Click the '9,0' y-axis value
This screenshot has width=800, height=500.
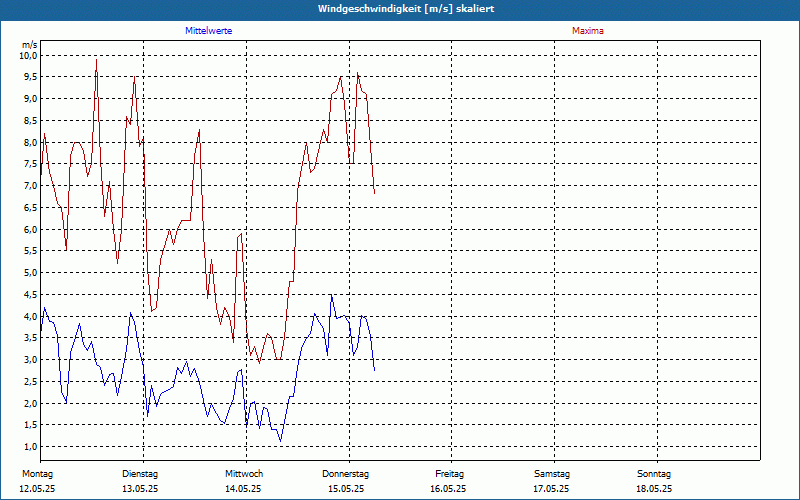click(31, 98)
